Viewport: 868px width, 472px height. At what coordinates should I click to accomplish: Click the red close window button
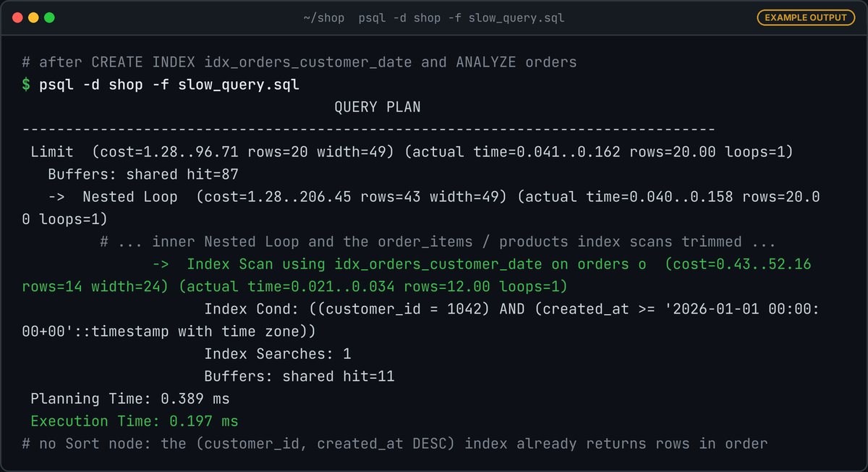click(x=17, y=17)
